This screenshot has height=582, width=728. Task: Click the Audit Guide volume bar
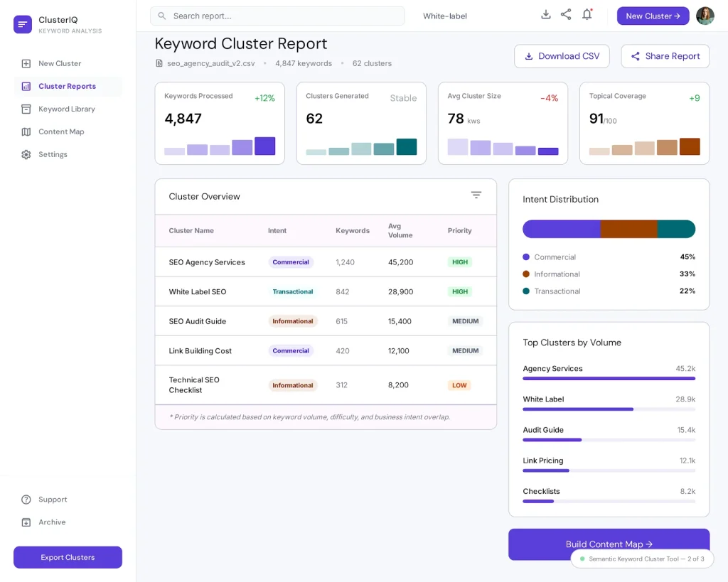pyautogui.click(x=609, y=440)
